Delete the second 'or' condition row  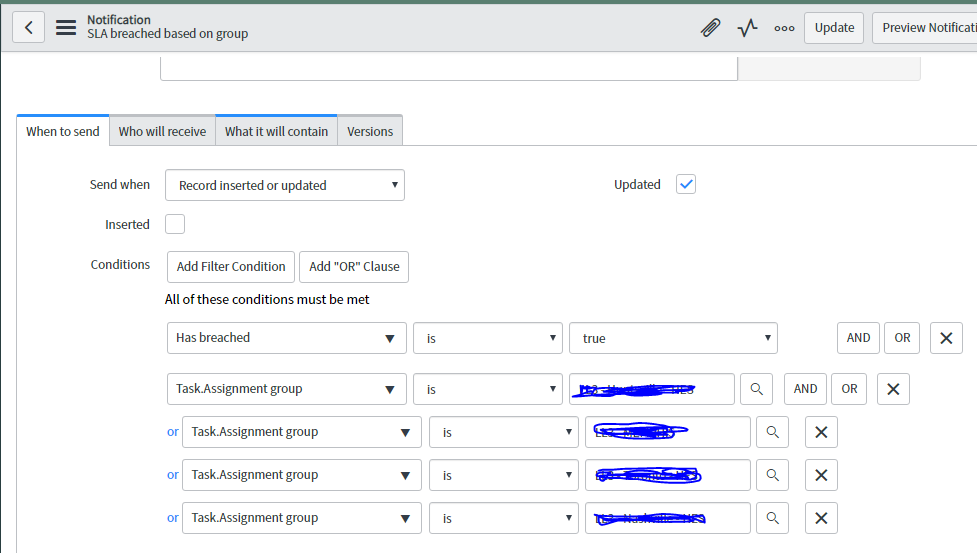click(x=821, y=475)
